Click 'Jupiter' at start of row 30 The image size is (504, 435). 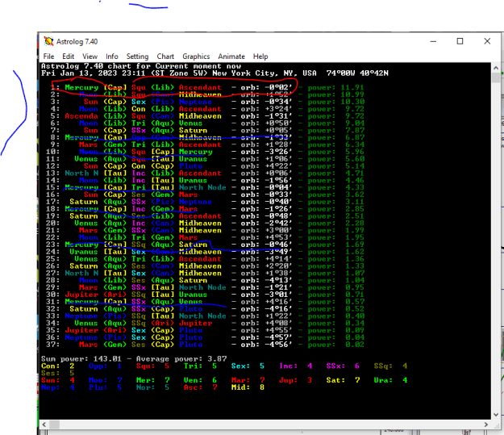[81, 295]
